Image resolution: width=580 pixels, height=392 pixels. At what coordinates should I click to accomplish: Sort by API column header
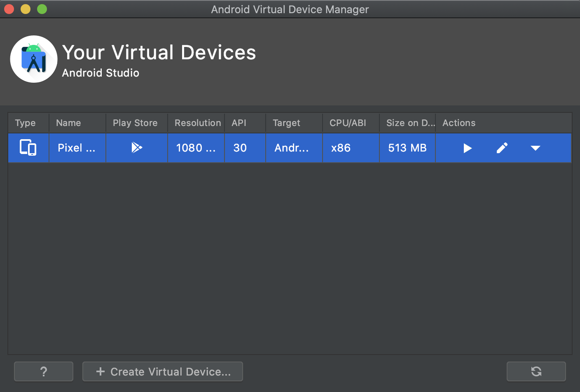pos(245,123)
